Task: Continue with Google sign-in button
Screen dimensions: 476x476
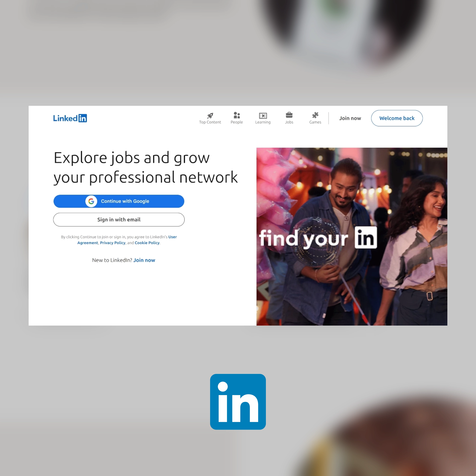Action: click(119, 201)
